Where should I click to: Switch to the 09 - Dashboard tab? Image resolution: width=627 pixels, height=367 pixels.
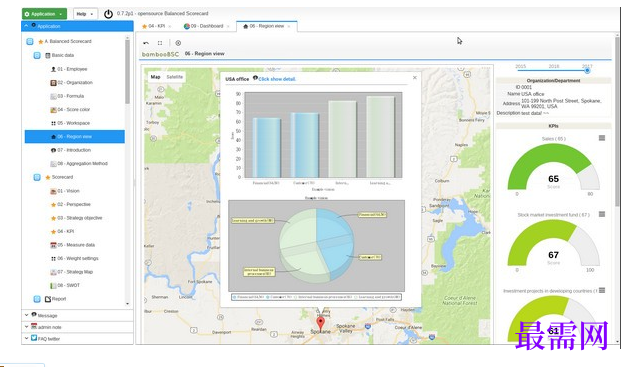[x=204, y=26]
